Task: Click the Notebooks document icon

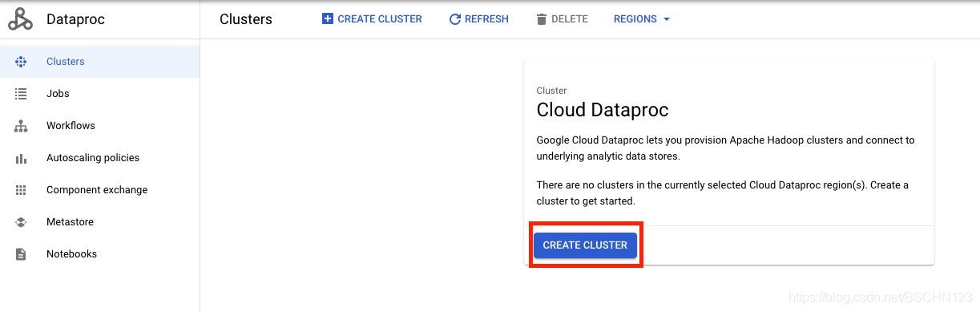Action: (x=21, y=254)
